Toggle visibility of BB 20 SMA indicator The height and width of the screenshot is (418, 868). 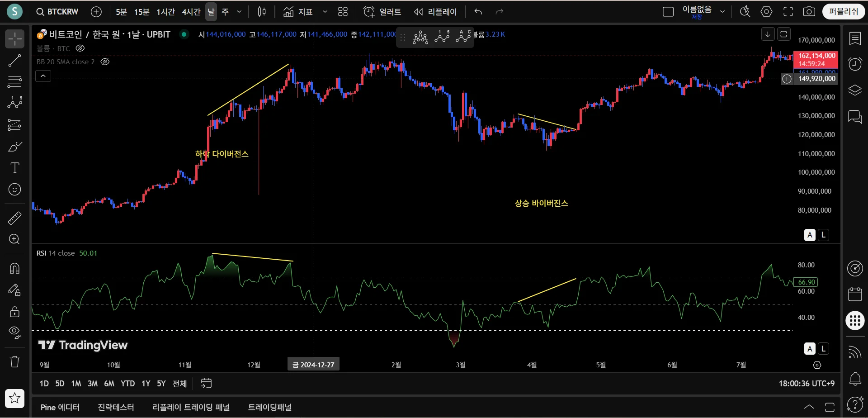click(105, 62)
